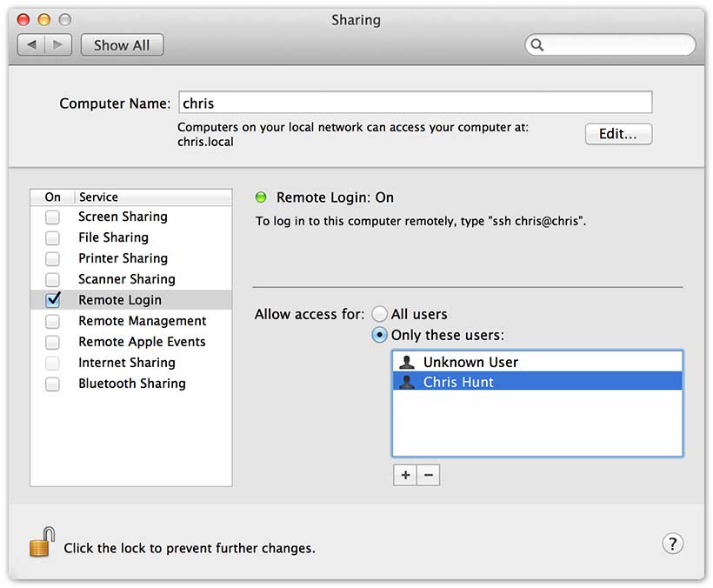Select the Printer Sharing service row text
This screenshot has width=713, height=588.
coord(123,258)
